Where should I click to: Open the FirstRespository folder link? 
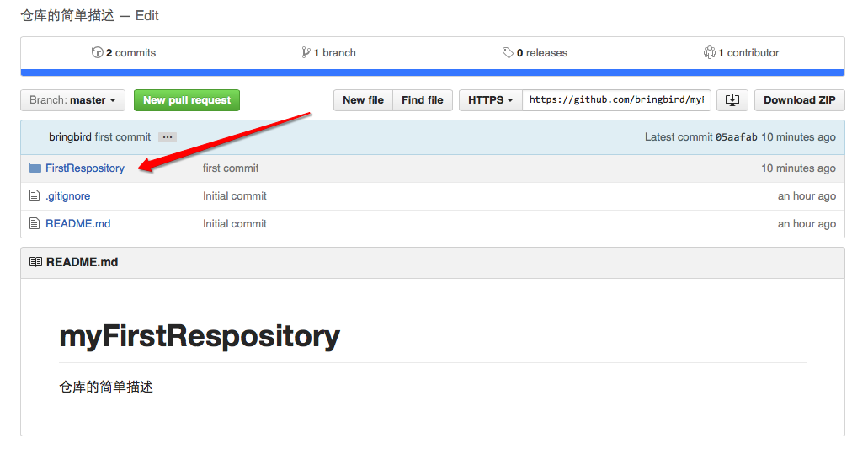click(85, 168)
